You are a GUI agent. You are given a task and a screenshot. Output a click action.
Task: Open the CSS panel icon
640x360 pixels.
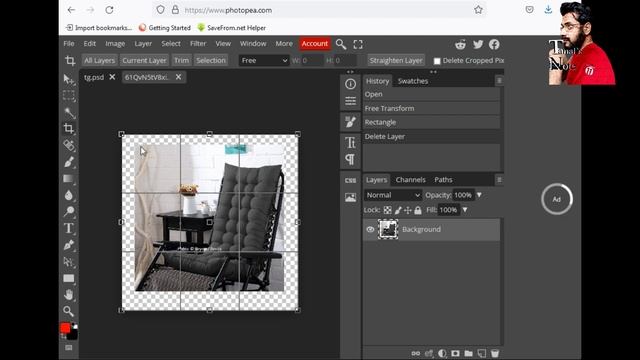[350, 180]
